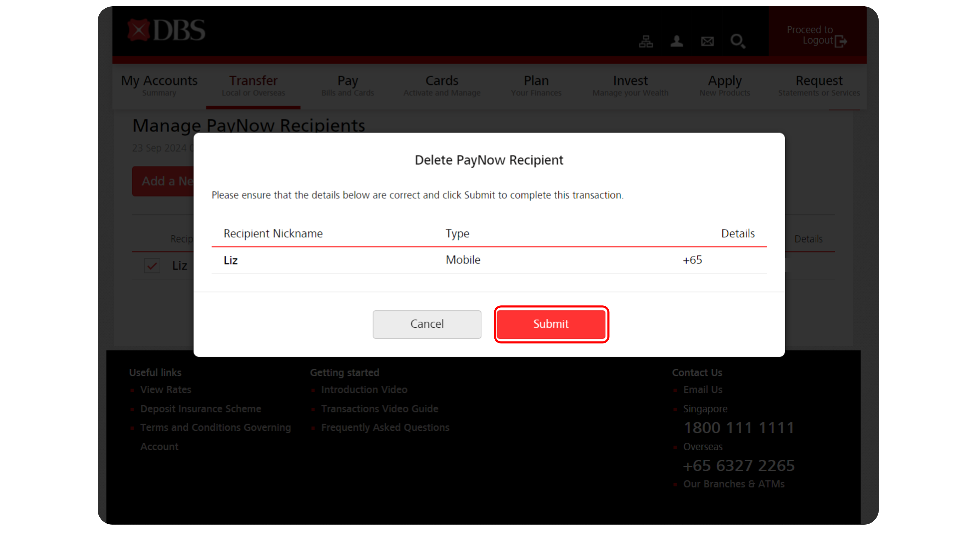Cancel the delete recipient dialog
Image resolution: width=973 pixels, height=560 pixels.
(x=426, y=324)
